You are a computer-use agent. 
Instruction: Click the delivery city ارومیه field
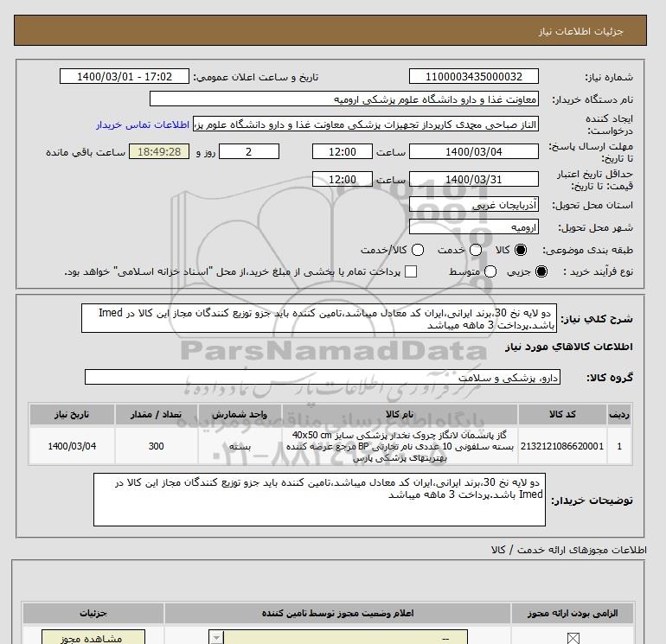(x=474, y=227)
